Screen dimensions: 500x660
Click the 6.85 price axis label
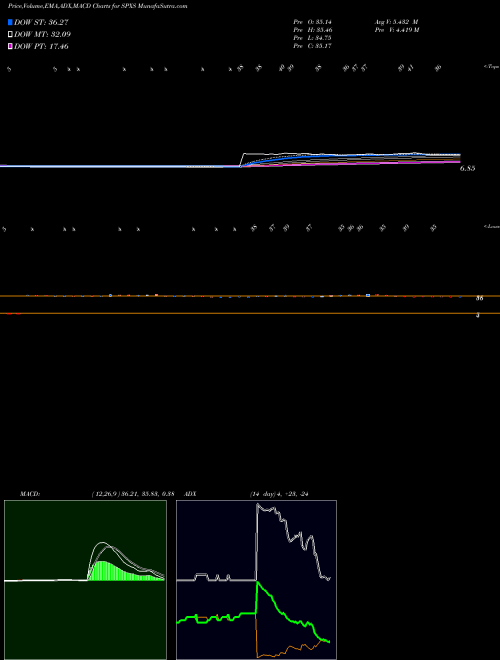pos(468,168)
